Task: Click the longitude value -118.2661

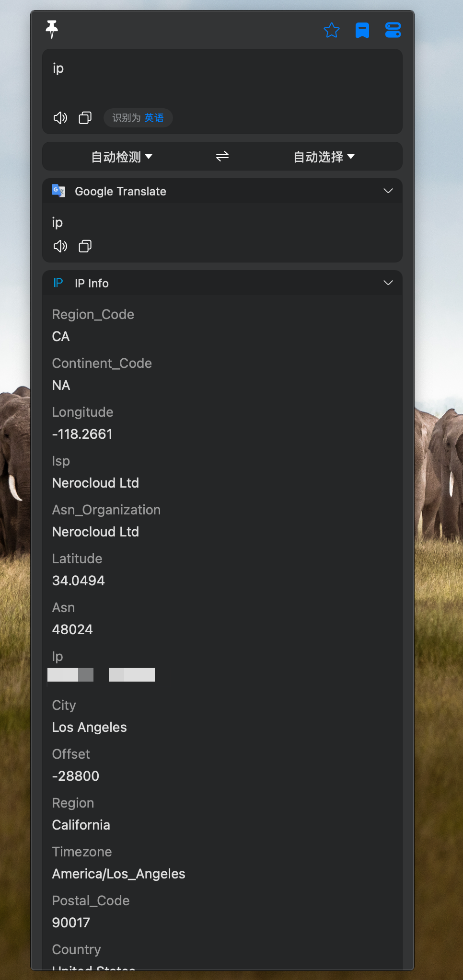Action: (82, 434)
